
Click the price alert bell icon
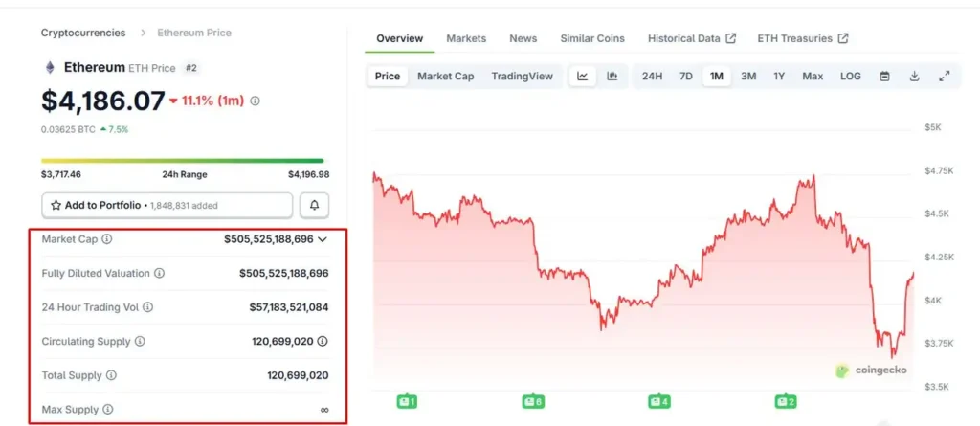point(314,205)
